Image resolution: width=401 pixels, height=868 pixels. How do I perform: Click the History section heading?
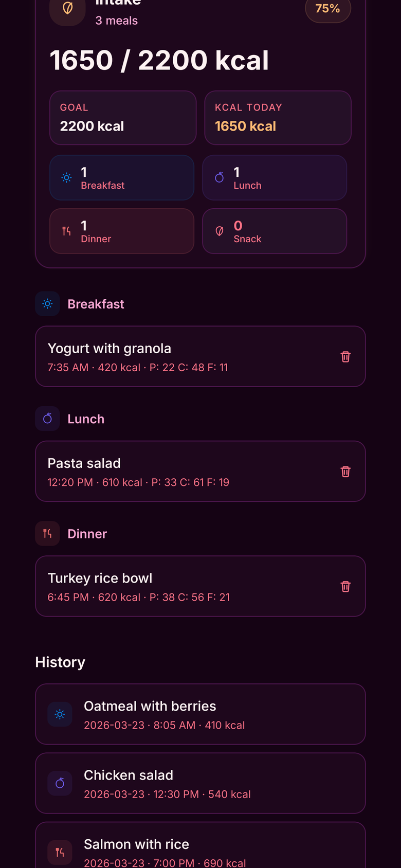(60, 662)
